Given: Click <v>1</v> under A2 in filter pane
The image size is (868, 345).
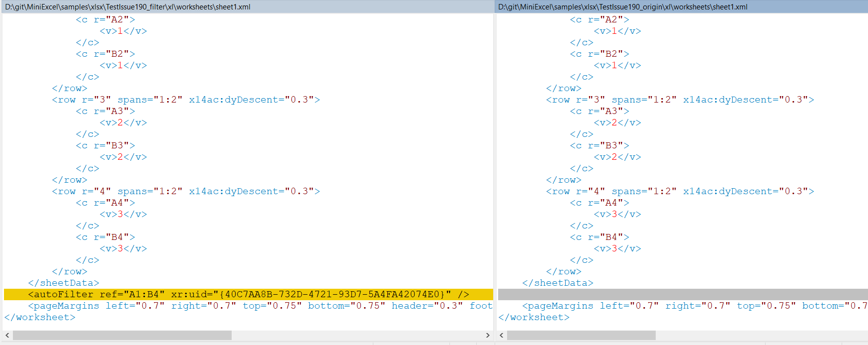Looking at the screenshot, I should 123,31.
